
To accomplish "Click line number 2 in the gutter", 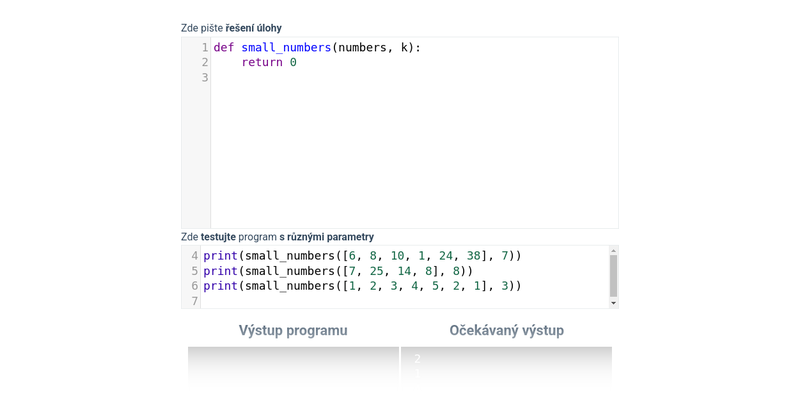I will tap(204, 62).
